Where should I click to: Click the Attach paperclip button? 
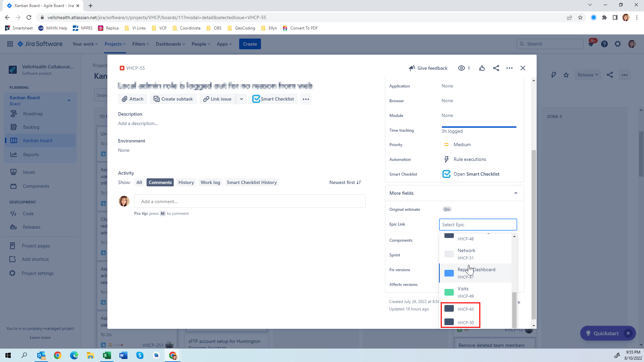click(132, 99)
